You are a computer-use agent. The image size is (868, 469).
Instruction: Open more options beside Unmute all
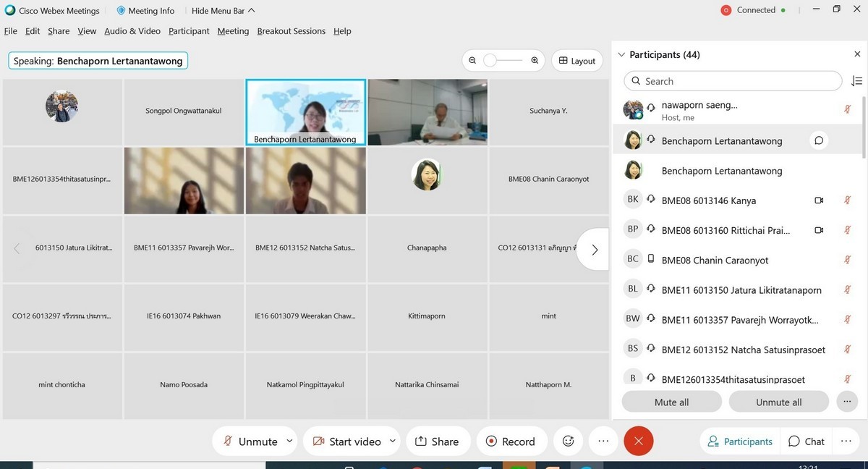pos(846,402)
